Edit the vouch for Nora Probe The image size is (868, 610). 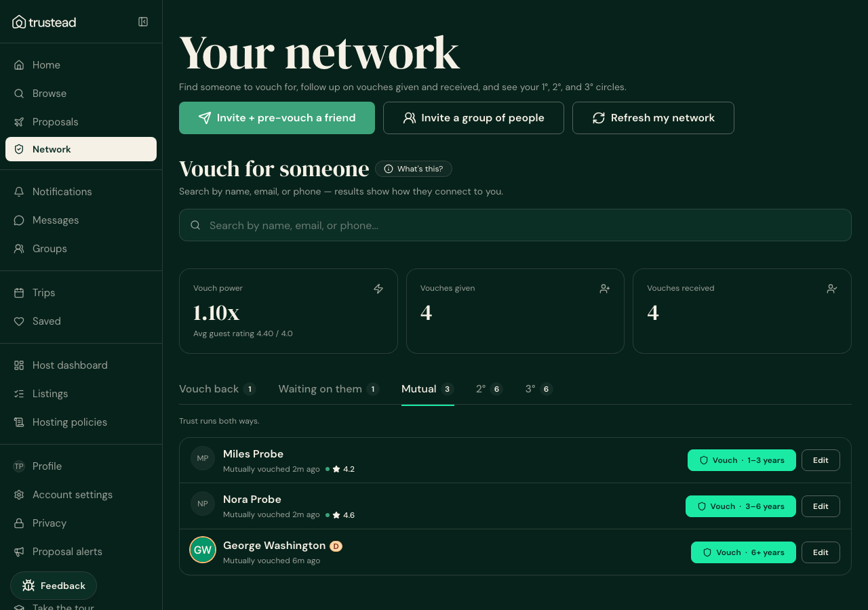(821, 506)
